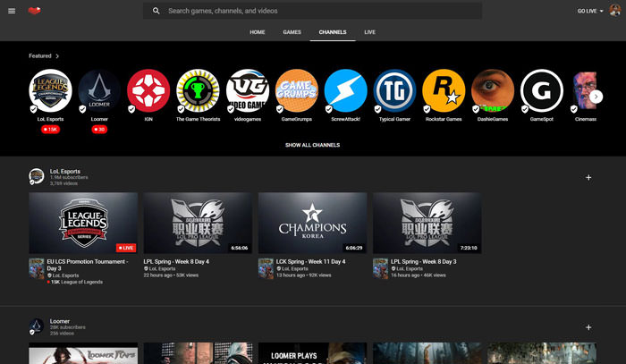Switch to the GAMES tab
Image resolution: width=626 pixels, height=364 pixels.
coord(292,32)
